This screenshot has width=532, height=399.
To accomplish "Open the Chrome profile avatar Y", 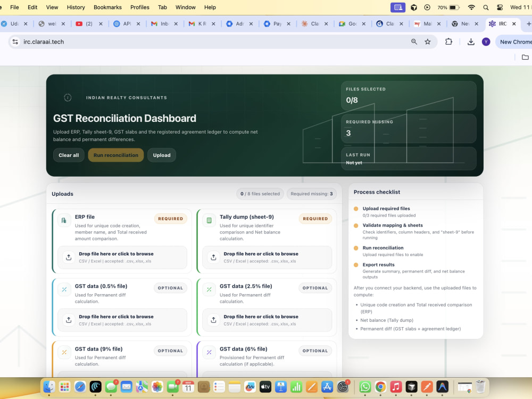I will tap(486, 41).
